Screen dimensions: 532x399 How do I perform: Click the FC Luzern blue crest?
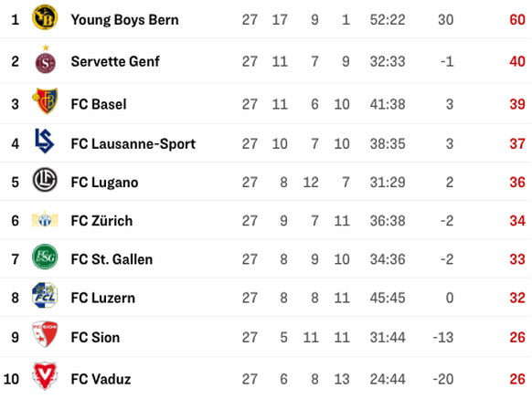(45, 295)
